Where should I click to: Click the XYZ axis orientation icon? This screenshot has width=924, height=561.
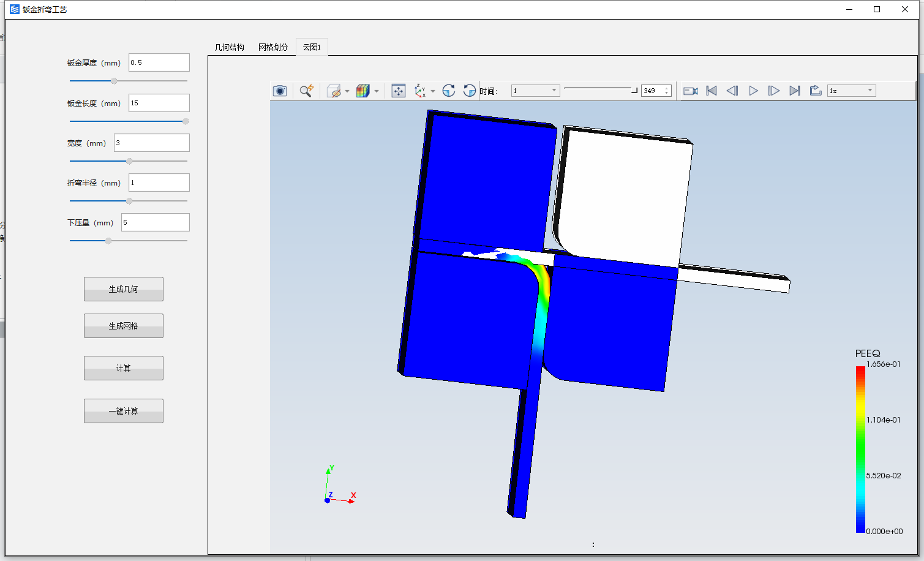[x=420, y=91]
